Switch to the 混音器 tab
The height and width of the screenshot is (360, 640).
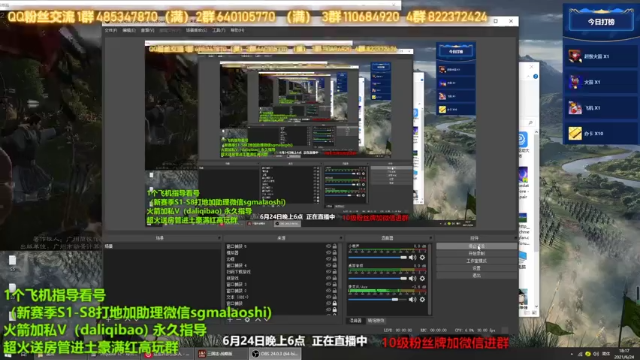(356, 321)
